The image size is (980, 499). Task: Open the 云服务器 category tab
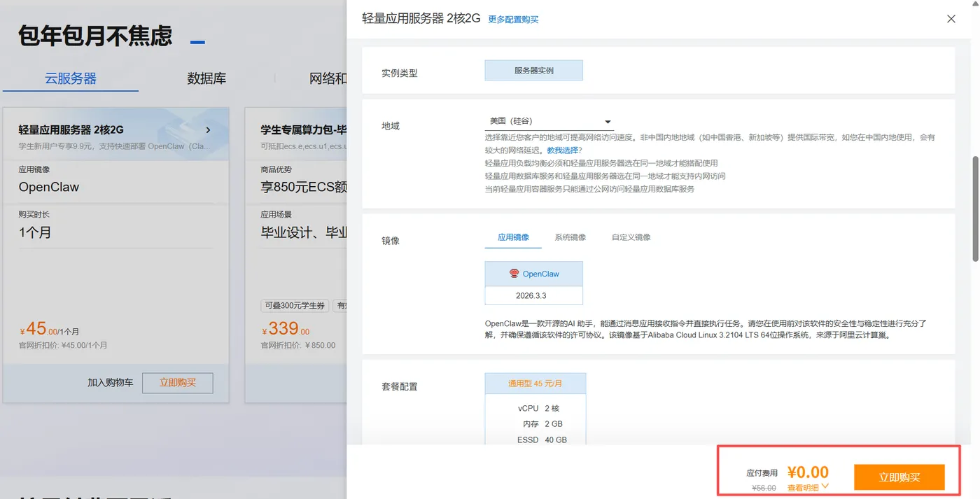tap(71, 78)
